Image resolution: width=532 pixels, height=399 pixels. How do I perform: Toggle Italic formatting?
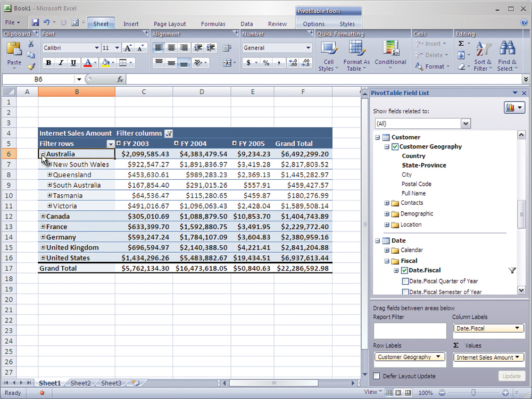point(61,63)
